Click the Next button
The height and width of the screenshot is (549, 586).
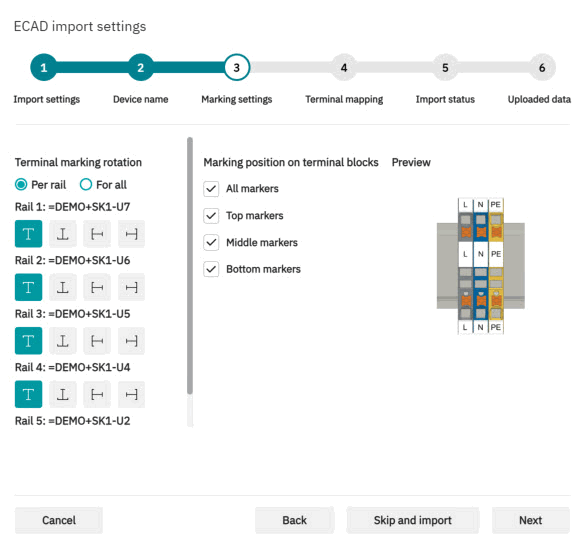pyautogui.click(x=531, y=520)
